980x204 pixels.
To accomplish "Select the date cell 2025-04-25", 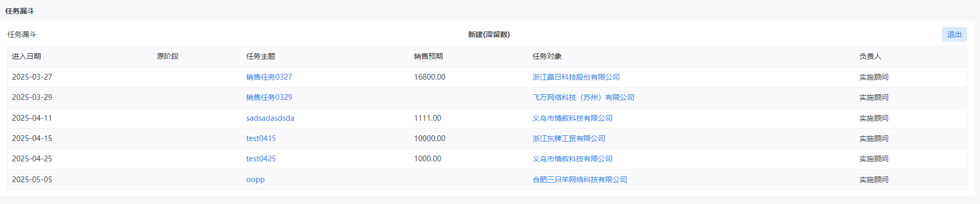I will point(32,159).
